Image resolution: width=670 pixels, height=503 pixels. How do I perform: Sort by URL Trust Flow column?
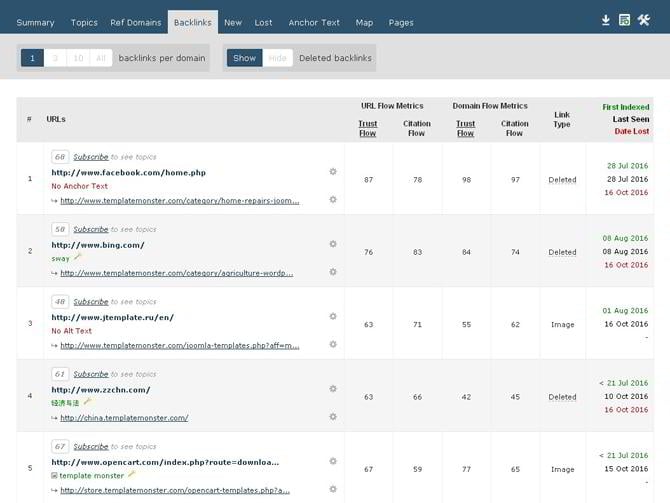368,128
